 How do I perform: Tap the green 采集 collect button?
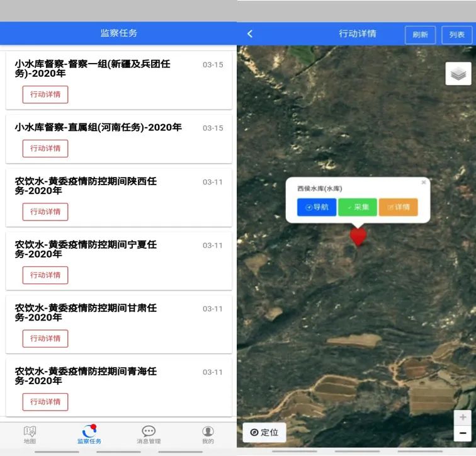tap(357, 207)
